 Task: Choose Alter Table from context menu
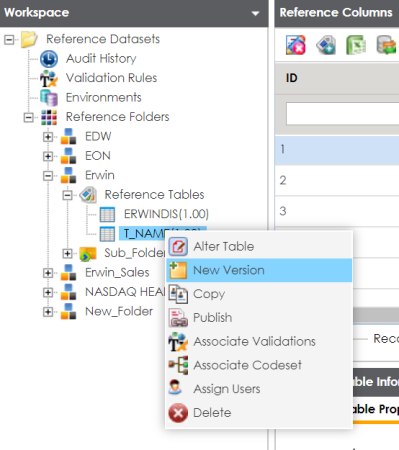tap(259, 247)
